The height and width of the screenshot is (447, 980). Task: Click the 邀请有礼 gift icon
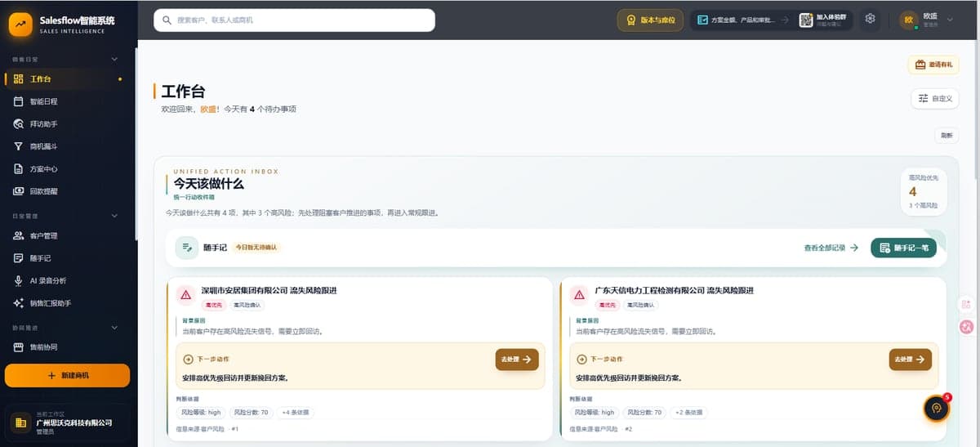click(920, 65)
